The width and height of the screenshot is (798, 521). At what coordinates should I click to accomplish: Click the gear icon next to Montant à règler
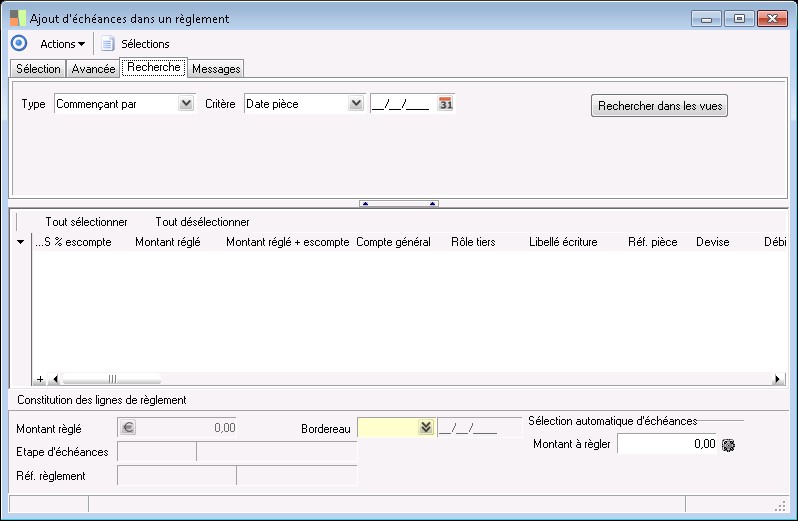tap(727, 444)
